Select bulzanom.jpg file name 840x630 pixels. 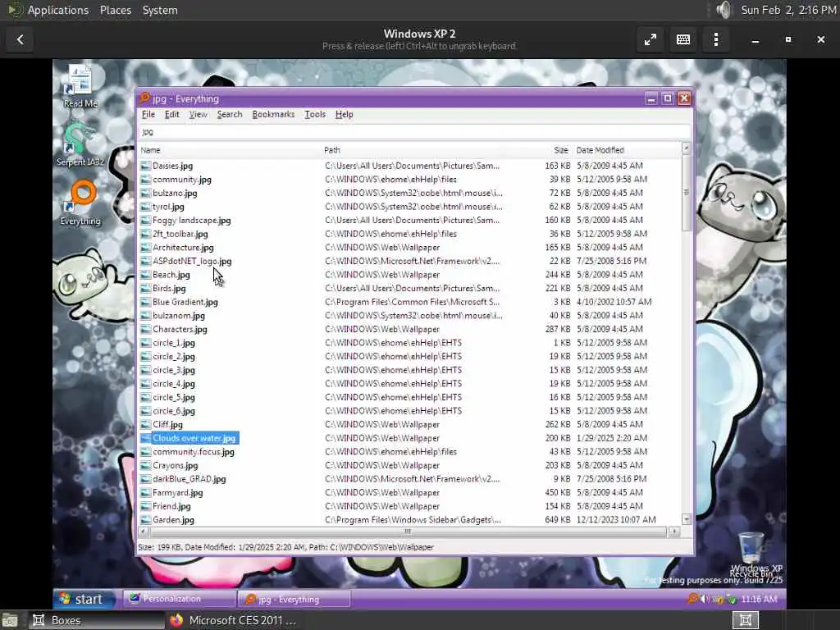click(x=179, y=316)
